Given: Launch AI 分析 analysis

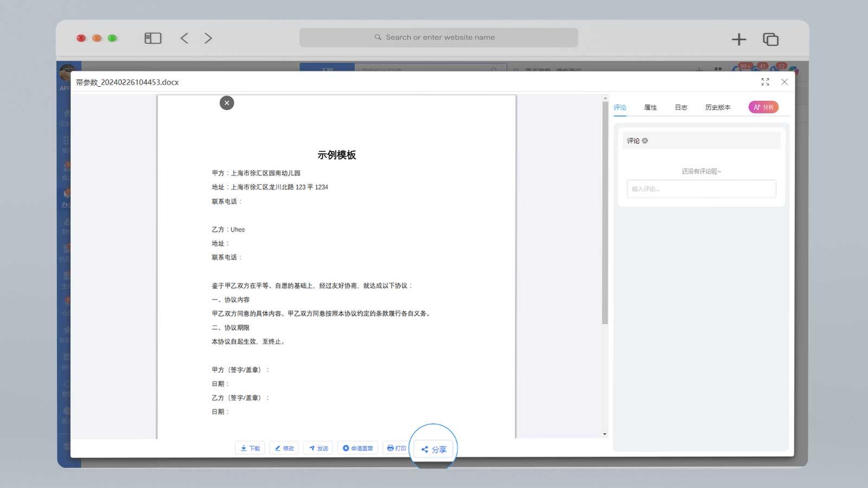Looking at the screenshot, I should click(x=763, y=107).
